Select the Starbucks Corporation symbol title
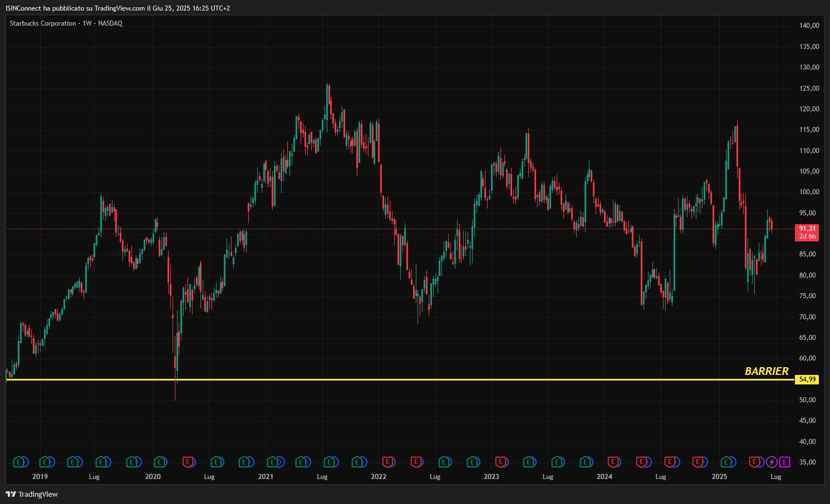830x504 pixels. (43, 23)
